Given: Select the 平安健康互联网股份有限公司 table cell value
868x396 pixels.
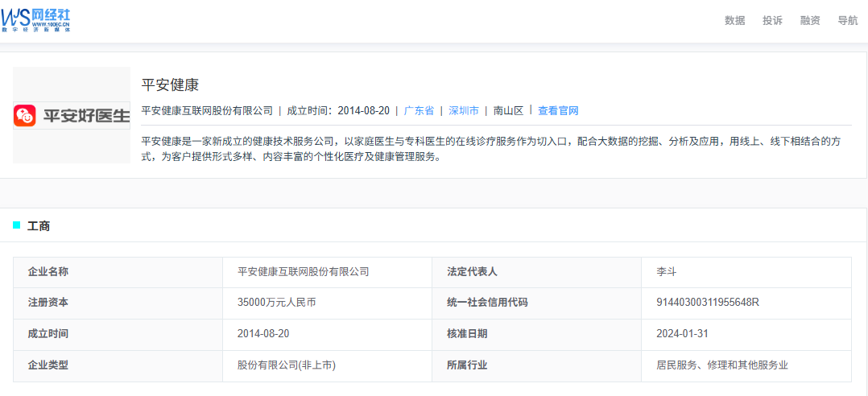Looking at the screenshot, I should pos(303,272).
